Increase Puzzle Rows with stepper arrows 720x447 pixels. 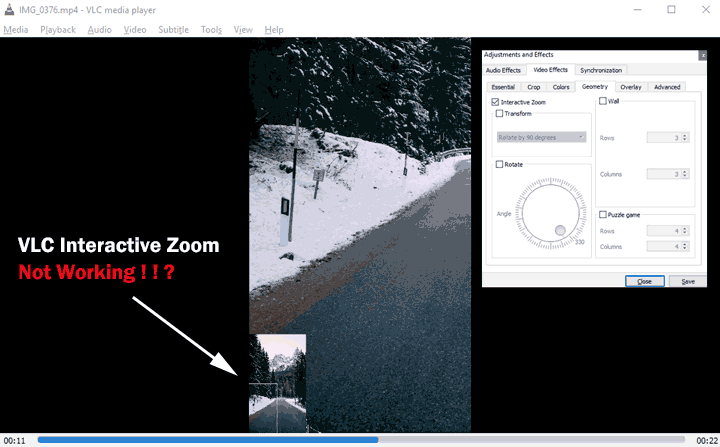(685, 229)
